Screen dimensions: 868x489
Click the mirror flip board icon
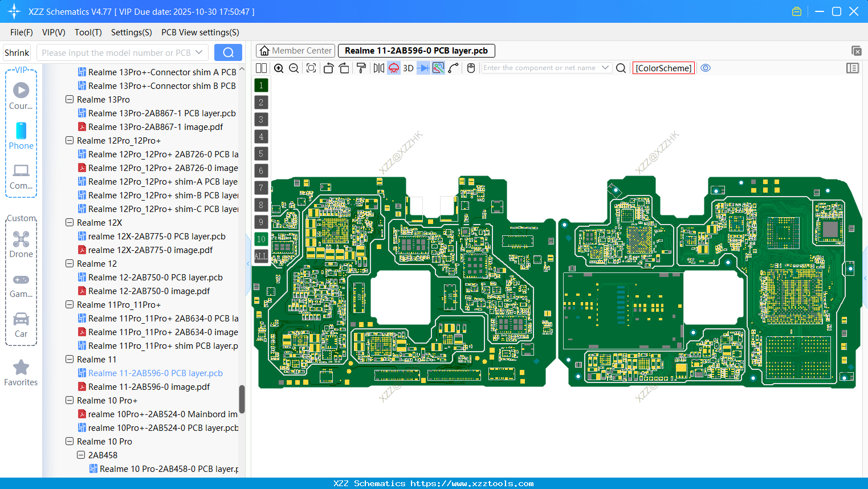tap(378, 68)
